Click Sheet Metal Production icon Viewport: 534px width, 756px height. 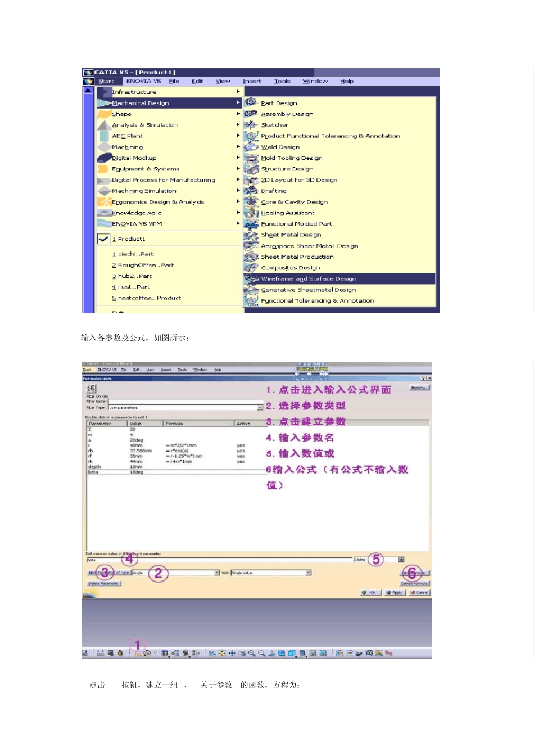pos(251,256)
